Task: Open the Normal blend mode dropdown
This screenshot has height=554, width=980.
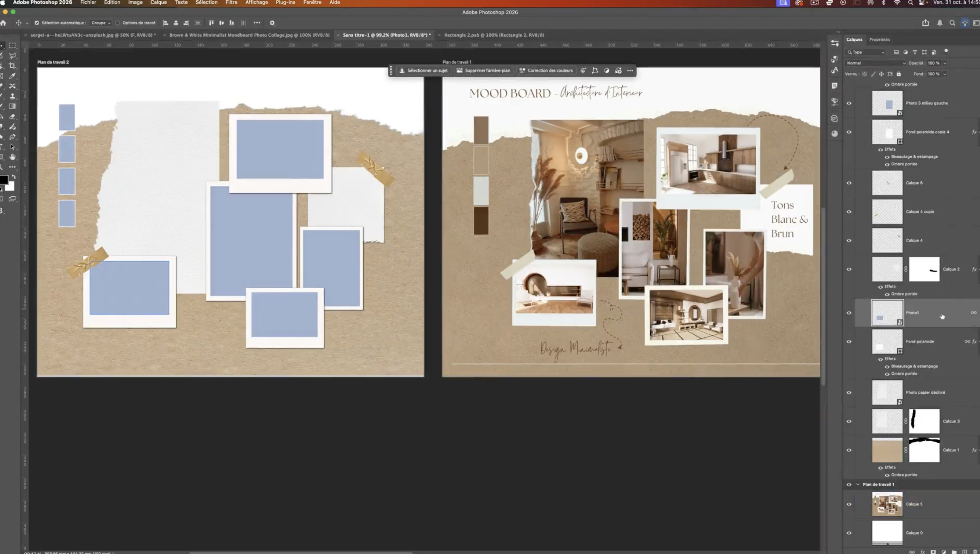Action: (875, 63)
